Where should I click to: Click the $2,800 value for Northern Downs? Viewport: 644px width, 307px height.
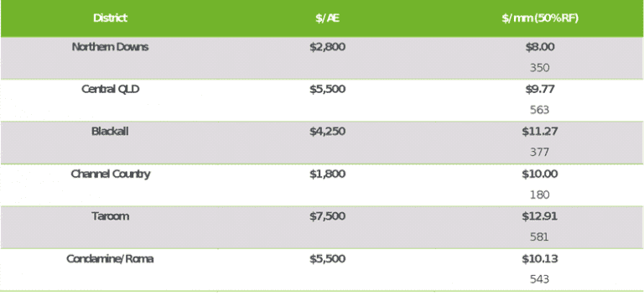(x=327, y=47)
